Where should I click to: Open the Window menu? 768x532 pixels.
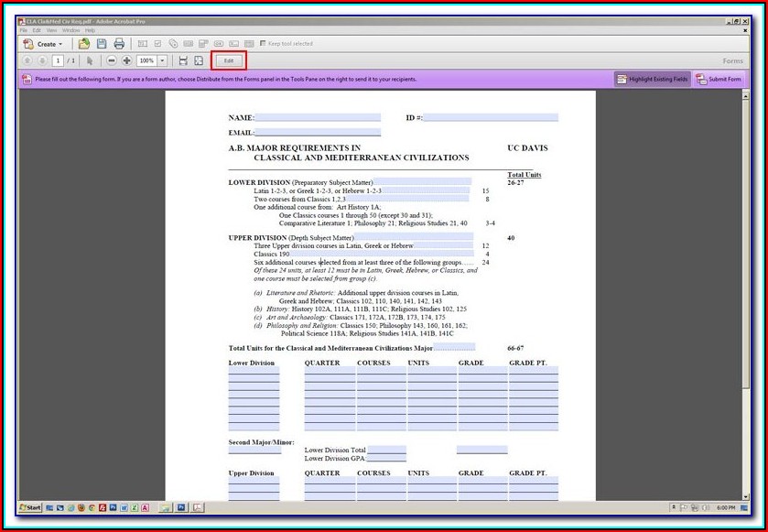(70, 30)
